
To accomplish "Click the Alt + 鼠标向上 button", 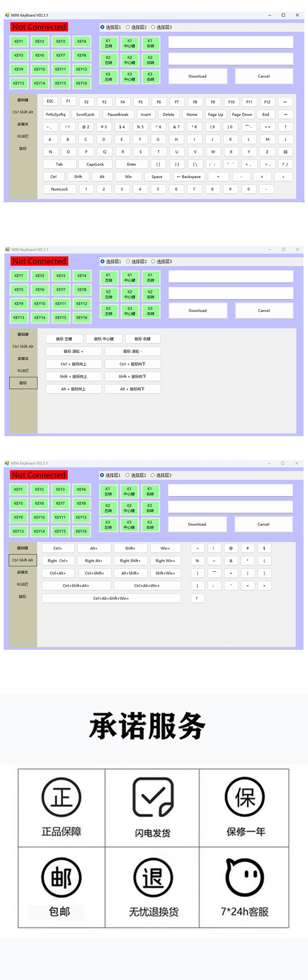I will click(74, 389).
